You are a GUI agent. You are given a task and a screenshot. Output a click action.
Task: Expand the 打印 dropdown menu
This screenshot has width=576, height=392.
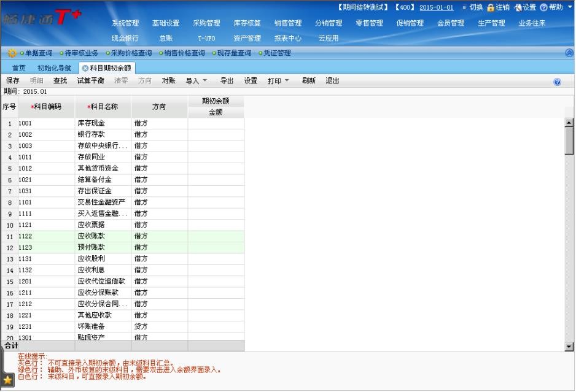278,81
